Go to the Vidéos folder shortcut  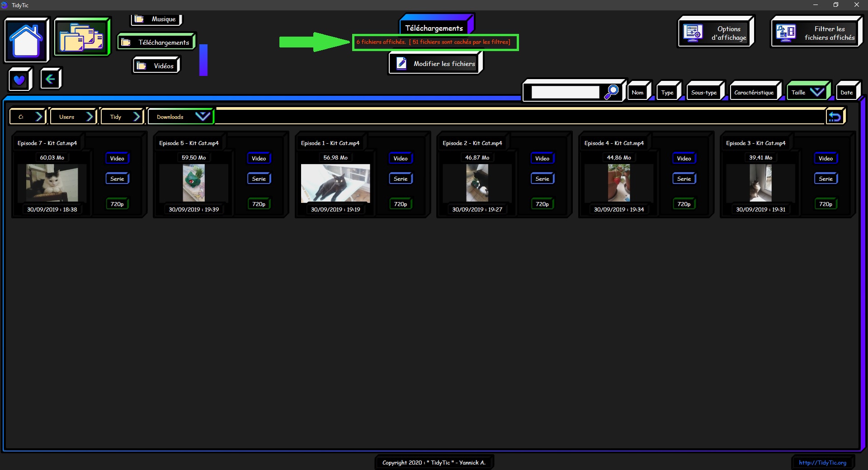point(156,66)
